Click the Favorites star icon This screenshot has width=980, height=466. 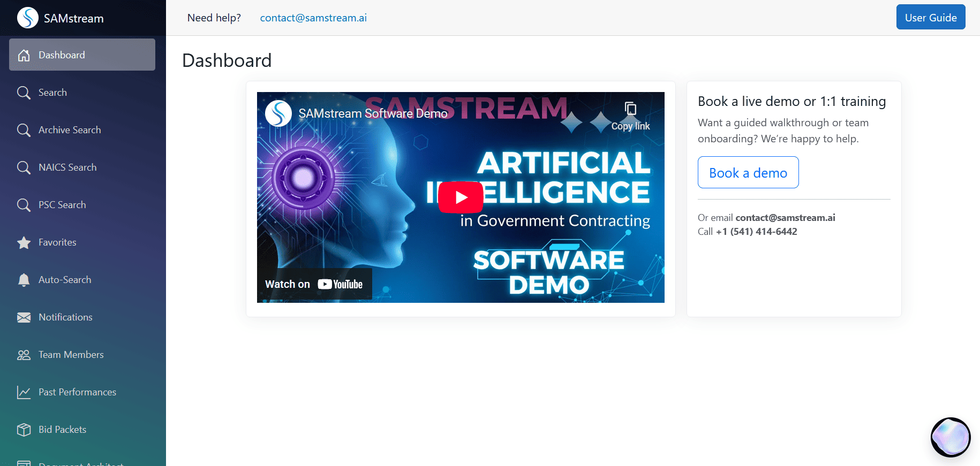click(x=24, y=243)
